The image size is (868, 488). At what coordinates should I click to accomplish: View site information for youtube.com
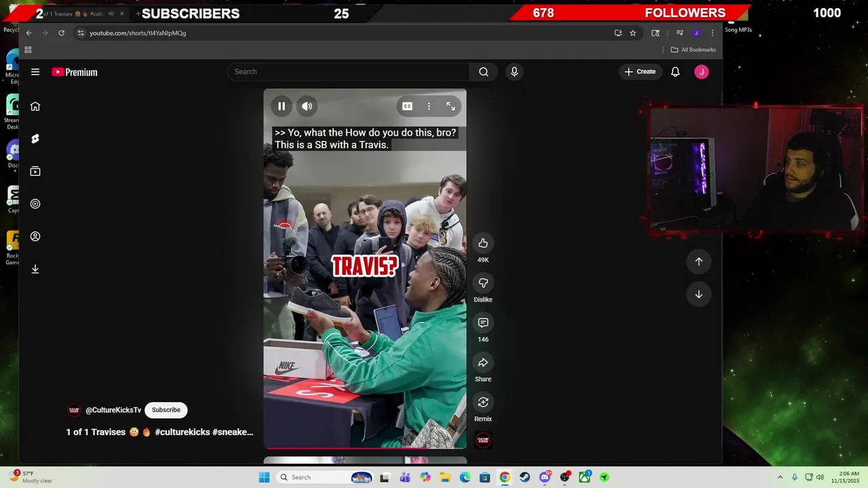point(81,33)
